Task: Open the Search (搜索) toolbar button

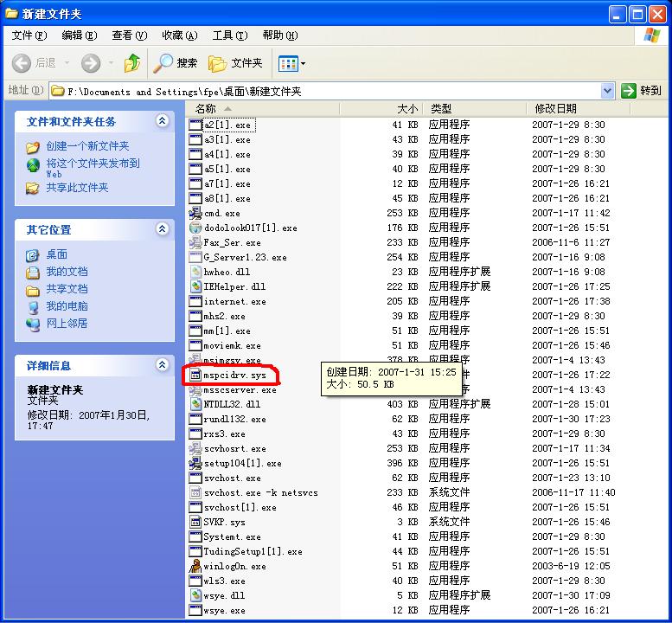Action: [176, 63]
